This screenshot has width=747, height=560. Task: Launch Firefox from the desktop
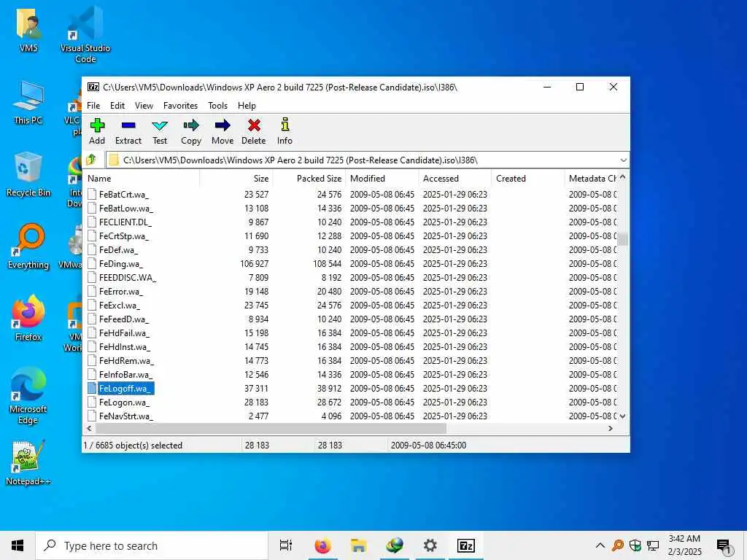click(28, 318)
